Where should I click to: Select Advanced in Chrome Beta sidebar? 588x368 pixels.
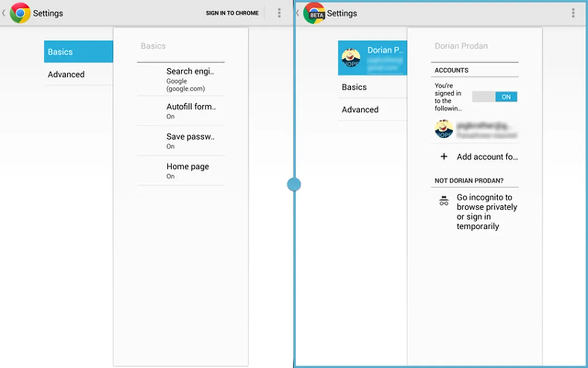pos(372,110)
